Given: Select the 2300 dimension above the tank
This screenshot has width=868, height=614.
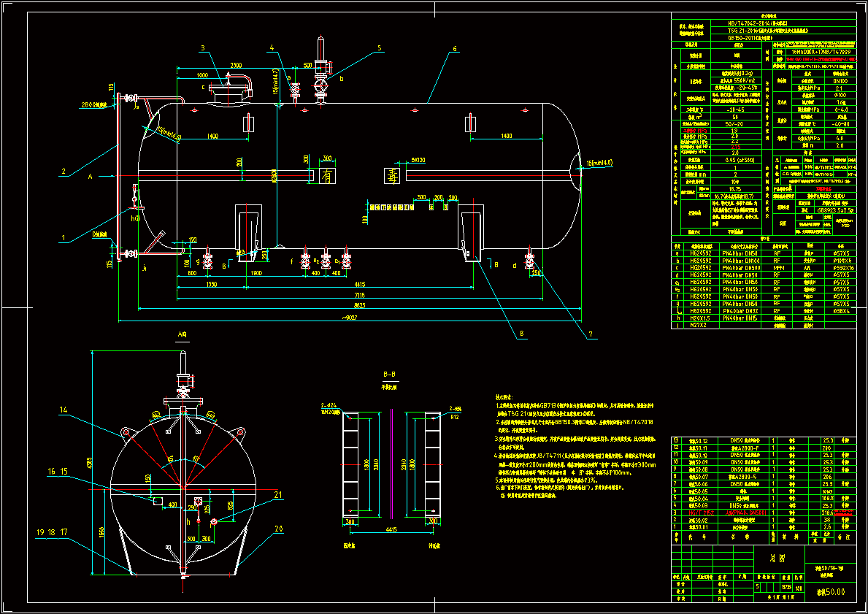Looking at the screenshot, I should pos(235,65).
